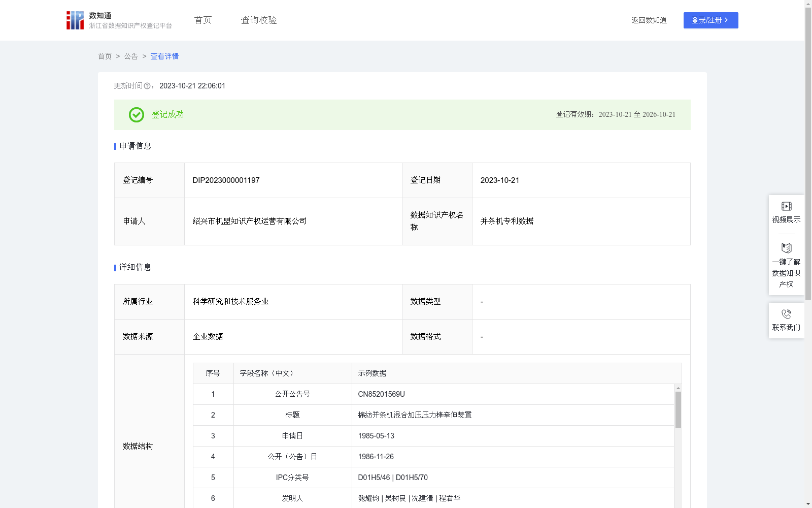Click the 详细信息 section heading
The height and width of the screenshot is (508, 812).
136,268
